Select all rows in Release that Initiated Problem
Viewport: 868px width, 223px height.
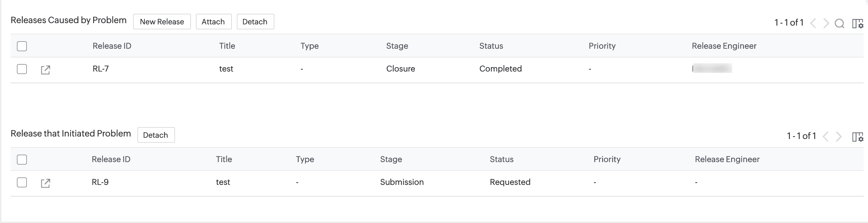(22, 160)
